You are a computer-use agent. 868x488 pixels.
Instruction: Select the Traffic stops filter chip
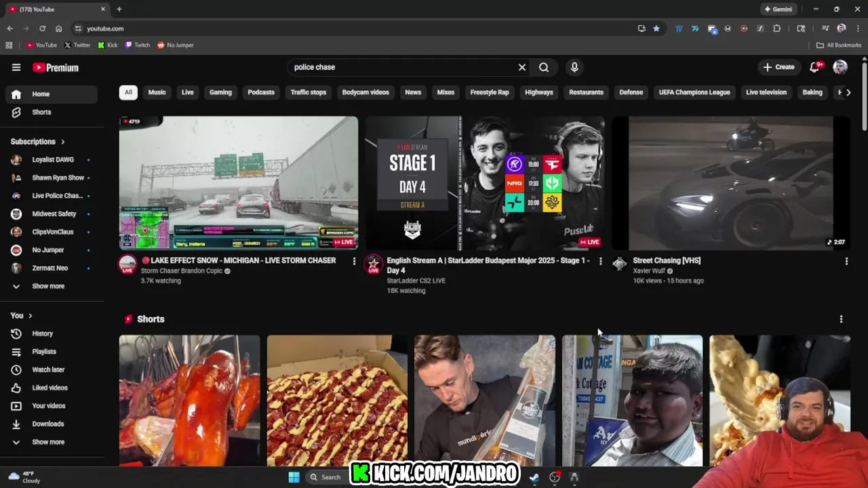(309, 92)
